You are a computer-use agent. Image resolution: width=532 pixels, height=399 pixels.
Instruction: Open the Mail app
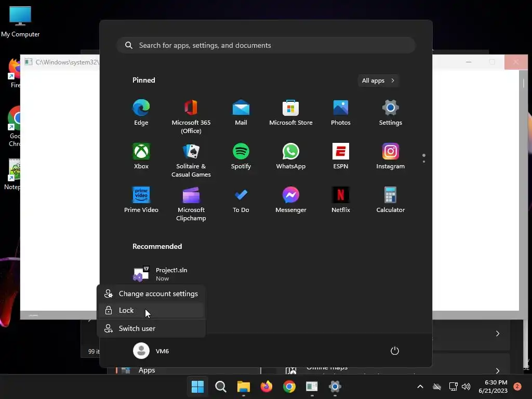(x=241, y=113)
